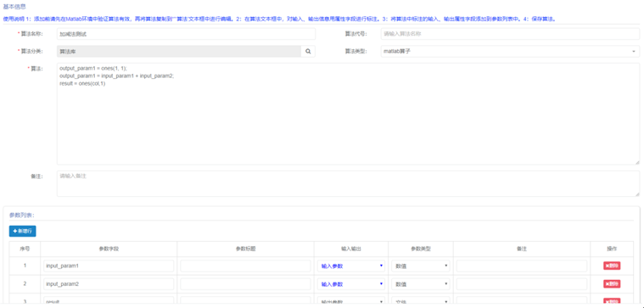Click the 使用说明 instruction text line
The image size is (644, 308).
coord(280,19)
